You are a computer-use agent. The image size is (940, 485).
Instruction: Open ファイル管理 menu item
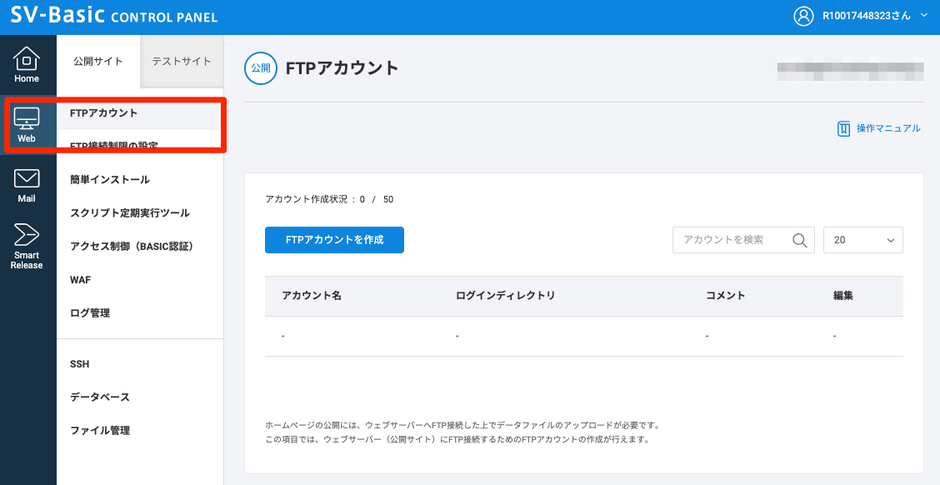coord(100,431)
